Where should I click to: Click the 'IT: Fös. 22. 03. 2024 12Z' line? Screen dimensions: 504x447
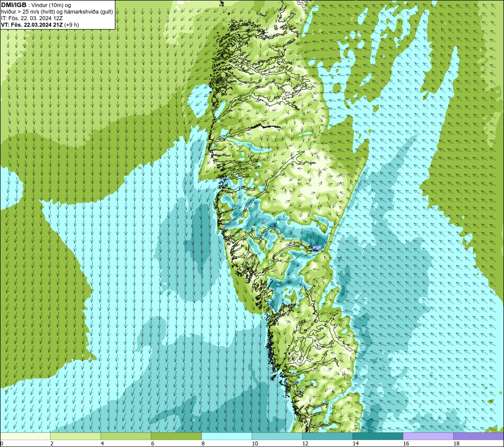(x=32, y=18)
